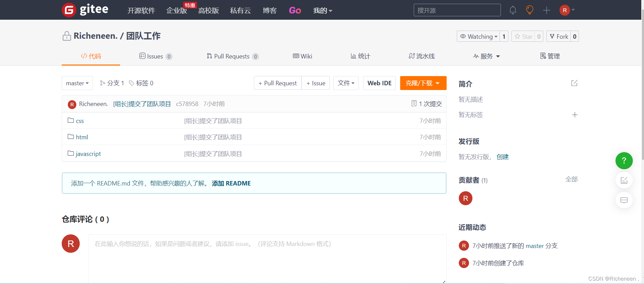644x284 pixels.
Task: Star this repository
Action: pos(523,36)
